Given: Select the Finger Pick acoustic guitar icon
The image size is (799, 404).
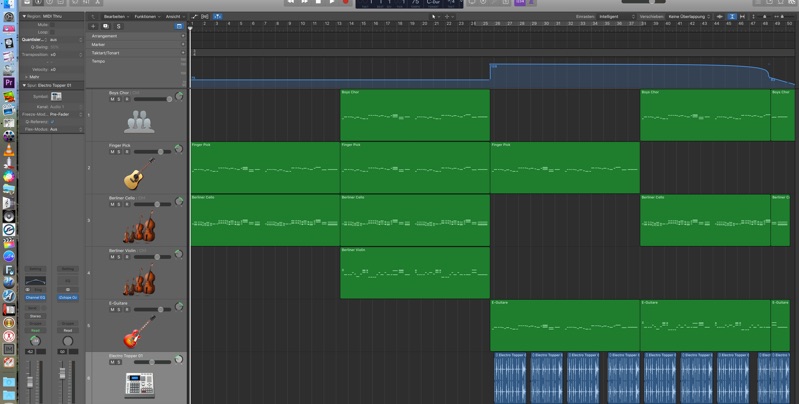Looking at the screenshot, I should 139,173.
